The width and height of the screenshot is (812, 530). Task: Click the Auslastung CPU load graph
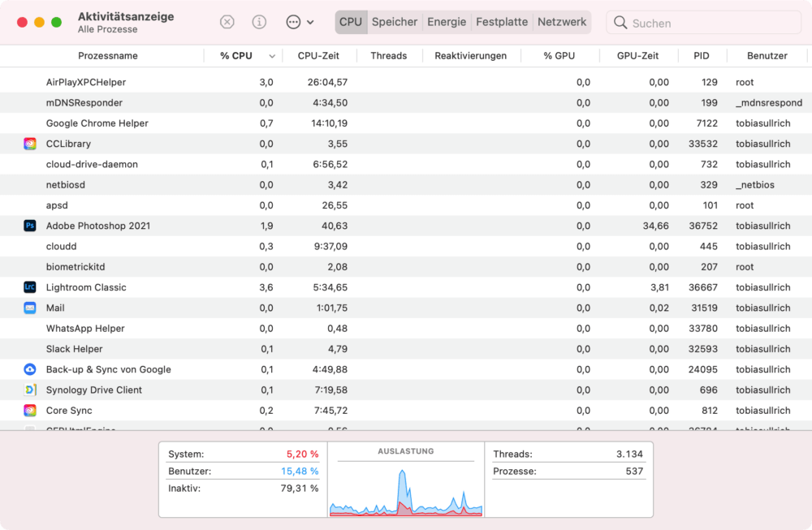coord(406,492)
